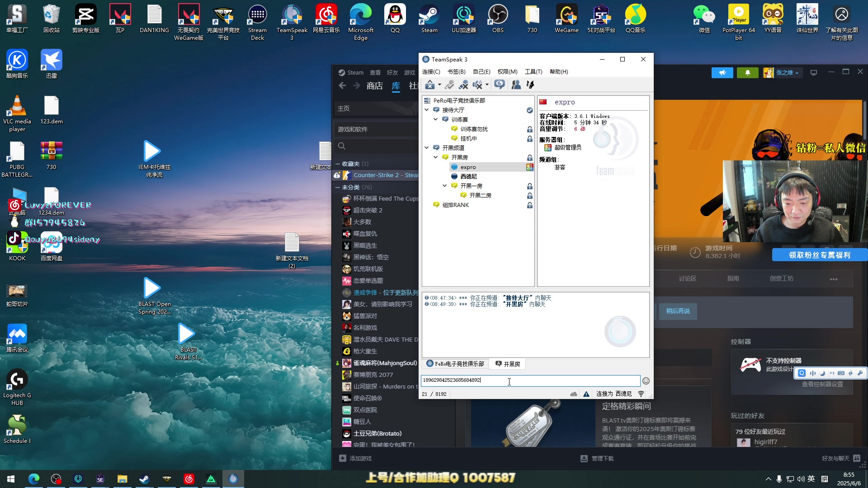Click Steam's megaphone announcements button
This screenshot has height=488, width=868.
722,73
